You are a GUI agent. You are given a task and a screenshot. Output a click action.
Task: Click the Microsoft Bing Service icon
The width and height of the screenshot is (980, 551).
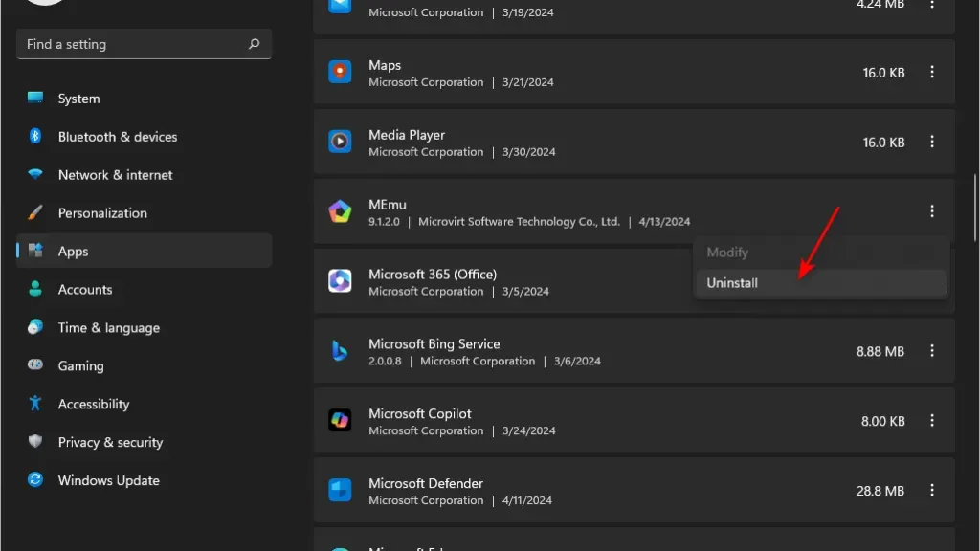[x=340, y=350]
